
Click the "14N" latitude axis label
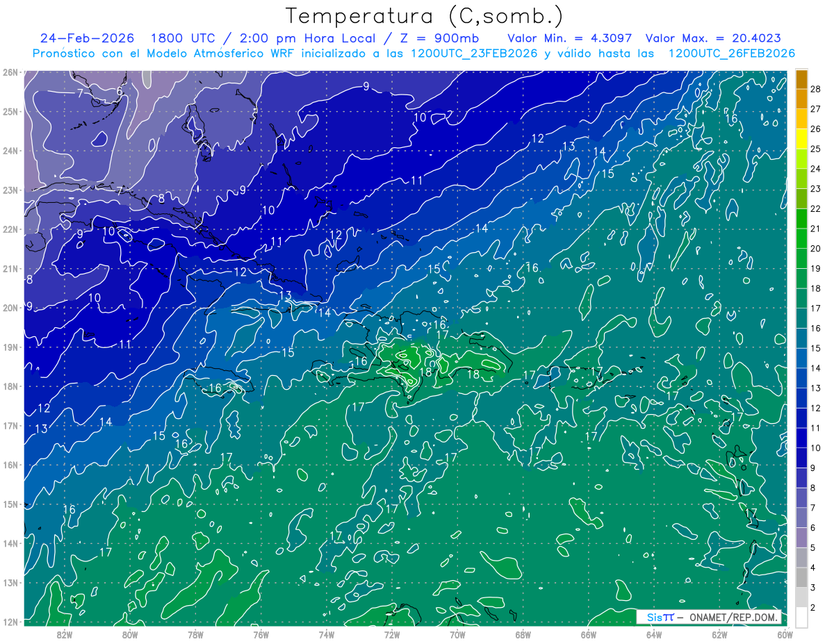tap(10, 543)
